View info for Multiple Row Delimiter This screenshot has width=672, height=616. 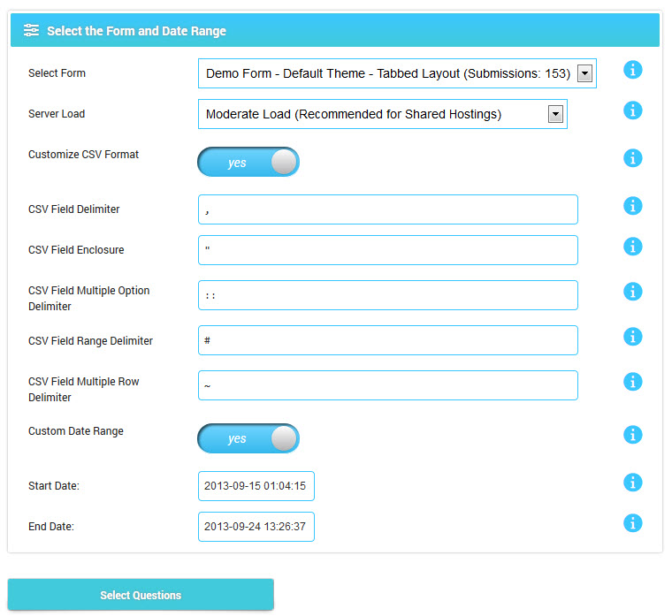tap(632, 382)
